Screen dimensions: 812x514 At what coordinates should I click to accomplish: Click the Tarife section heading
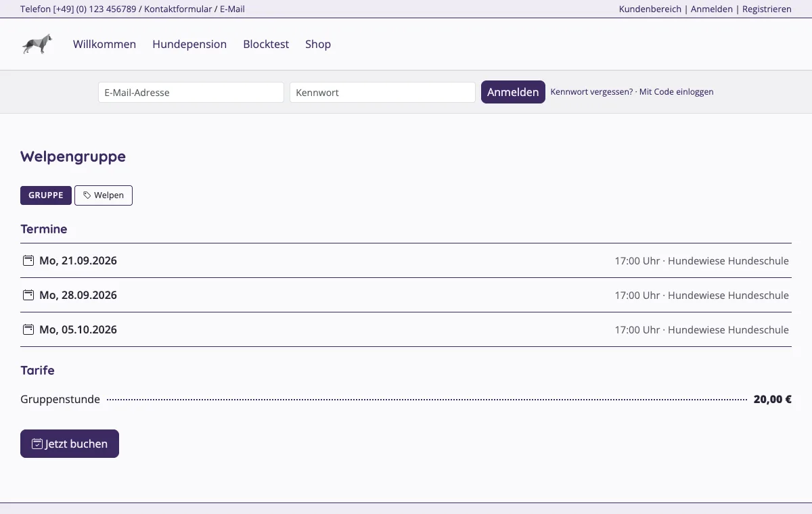click(38, 371)
